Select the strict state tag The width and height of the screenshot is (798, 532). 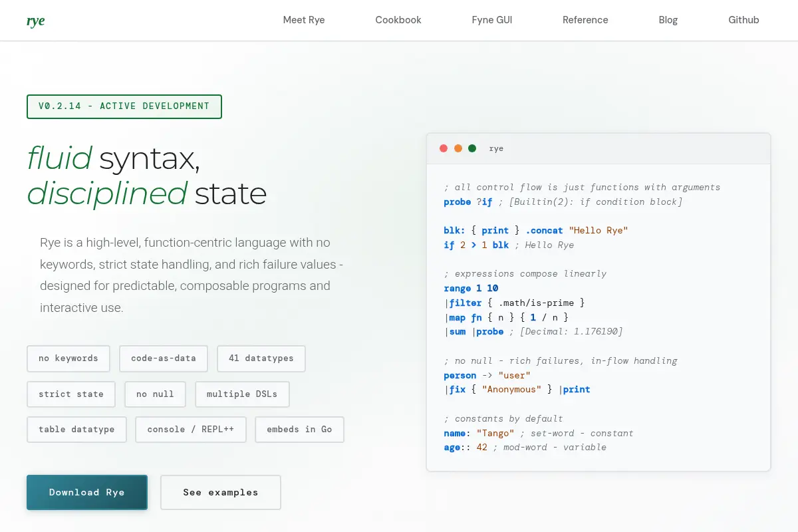(71, 394)
